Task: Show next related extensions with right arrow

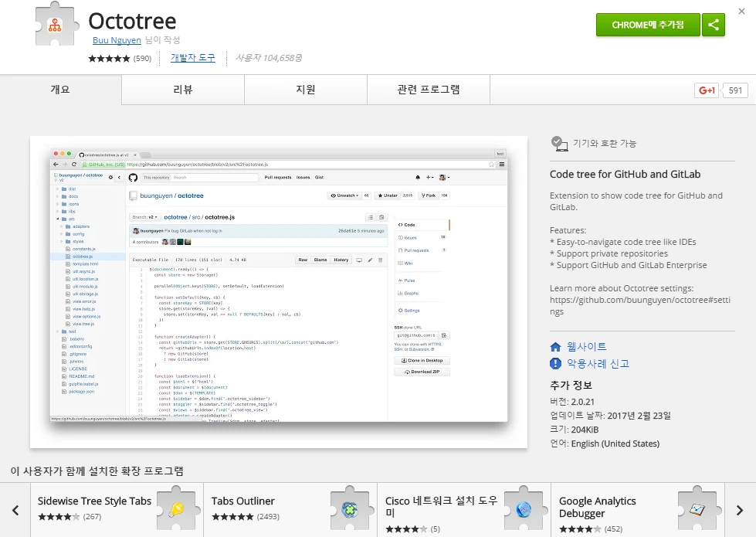Action: [x=740, y=510]
